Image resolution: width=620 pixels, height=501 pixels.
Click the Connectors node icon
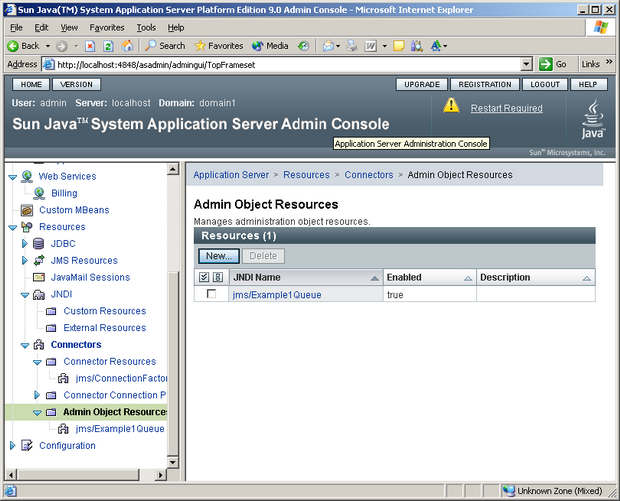coord(39,345)
